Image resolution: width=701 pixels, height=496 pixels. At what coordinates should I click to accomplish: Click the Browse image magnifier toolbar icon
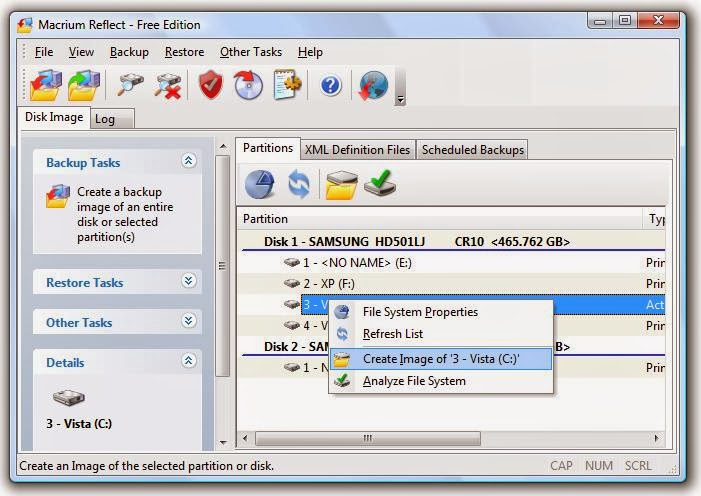130,85
